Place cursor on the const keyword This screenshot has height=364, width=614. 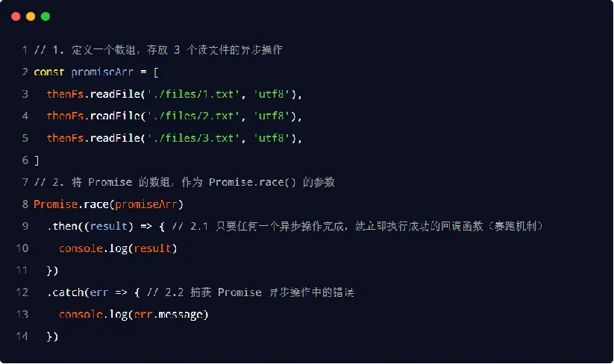coord(48,72)
